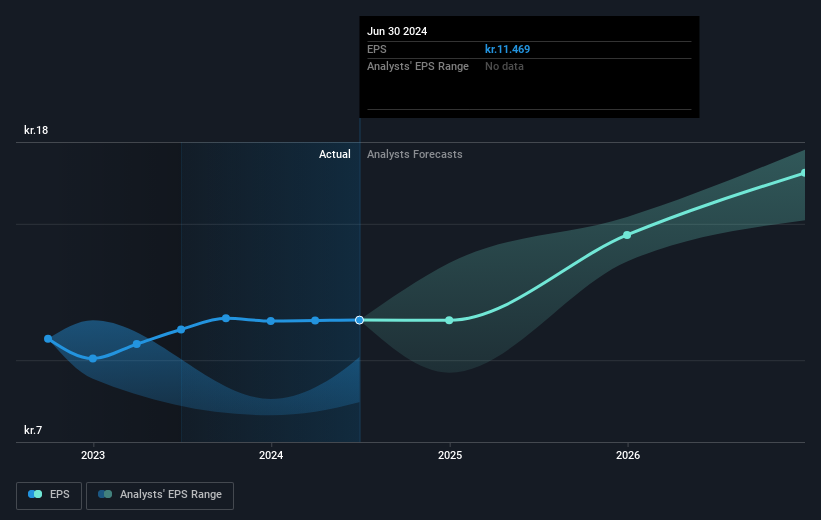The width and height of the screenshot is (821, 520).
Task: Click the No data text in tooltip
Action: (x=504, y=67)
